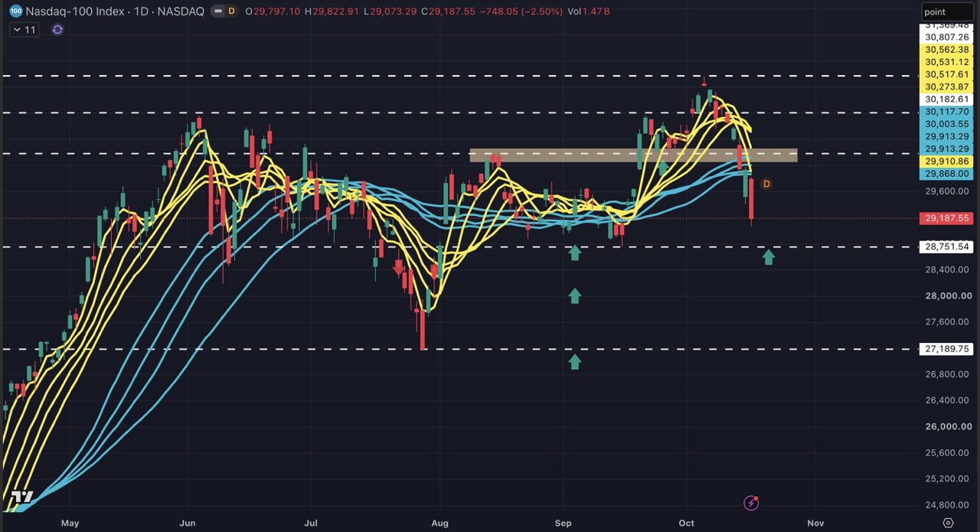980x532 pixels.
Task: Click Jun on the time axis
Action: click(188, 523)
